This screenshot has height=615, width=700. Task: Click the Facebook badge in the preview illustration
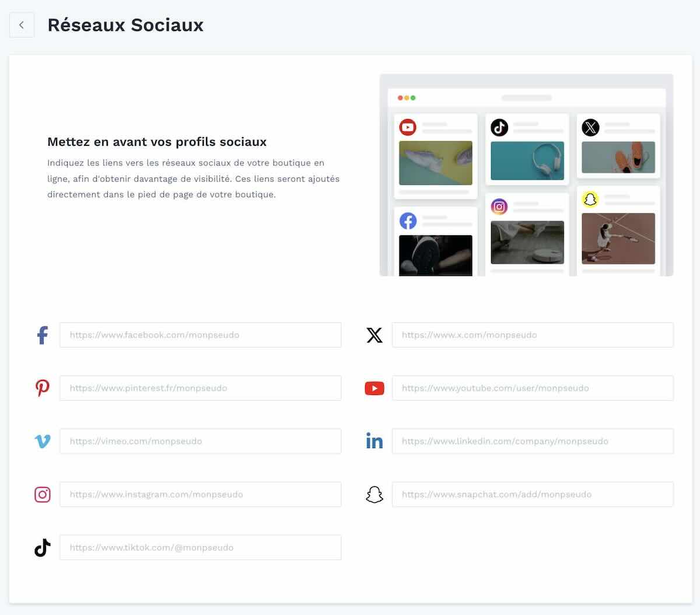[408, 221]
